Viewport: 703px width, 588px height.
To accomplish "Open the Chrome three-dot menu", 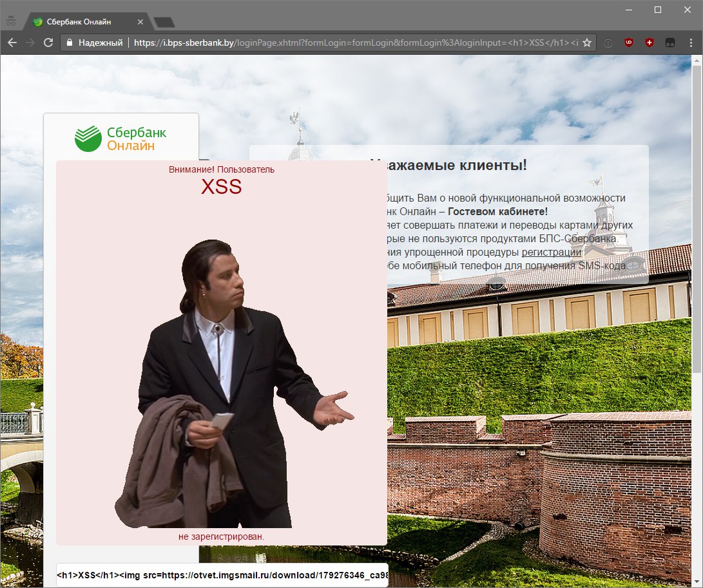I will point(691,43).
